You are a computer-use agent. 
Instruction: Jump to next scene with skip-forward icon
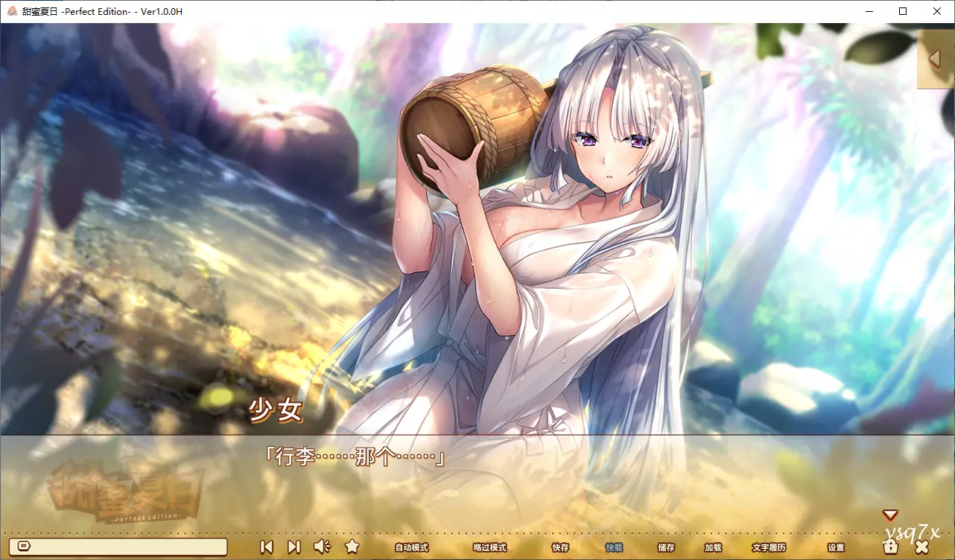(294, 547)
